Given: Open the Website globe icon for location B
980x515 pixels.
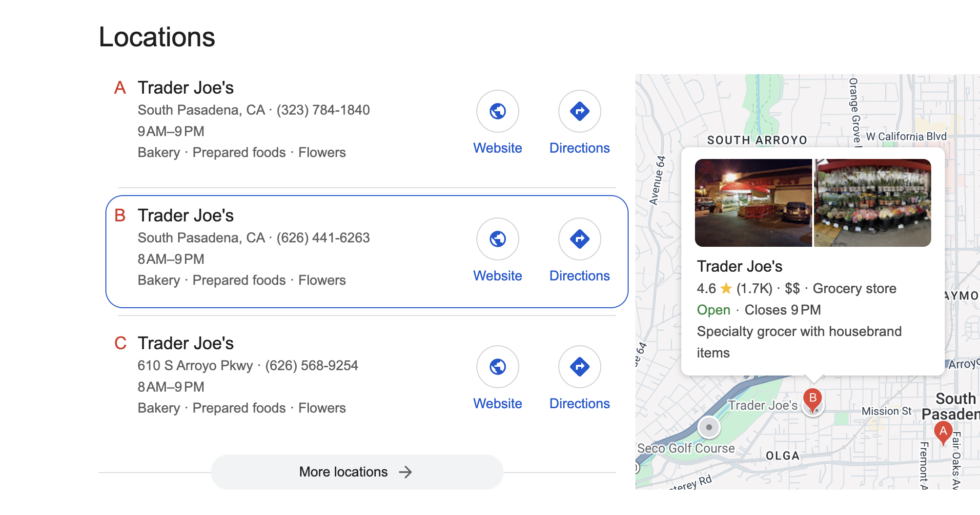Looking at the screenshot, I should 498,239.
